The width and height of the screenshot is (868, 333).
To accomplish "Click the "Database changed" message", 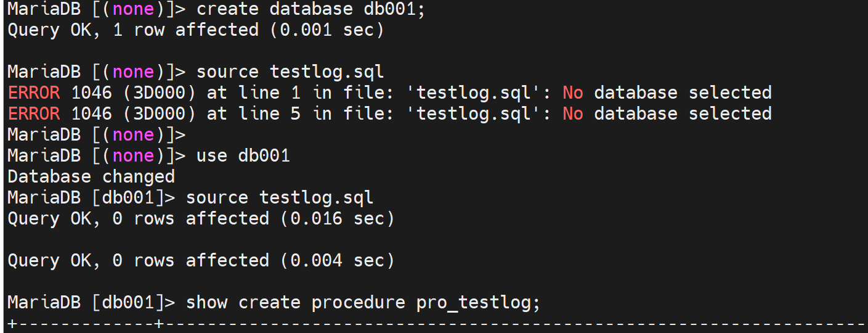I will tap(91, 177).
